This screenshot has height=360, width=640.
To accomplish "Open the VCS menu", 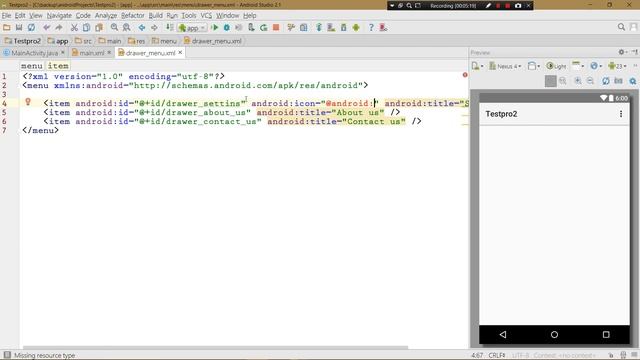I will 206,16.
